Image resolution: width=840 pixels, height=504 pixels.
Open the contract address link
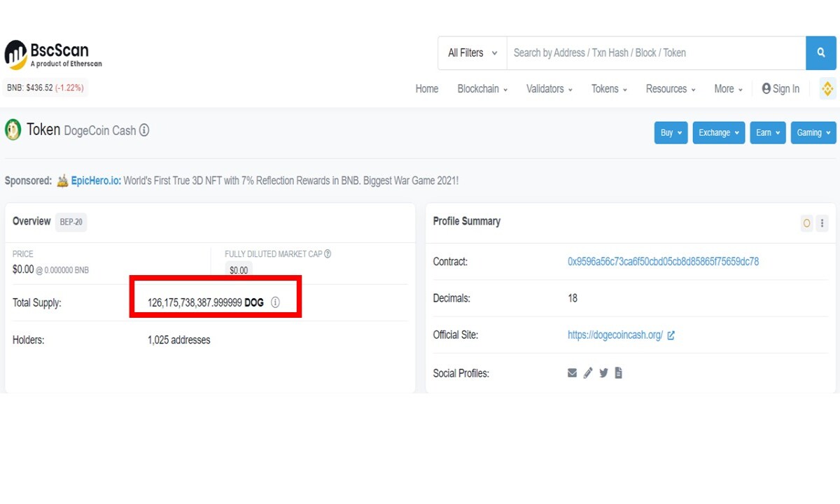tap(663, 262)
